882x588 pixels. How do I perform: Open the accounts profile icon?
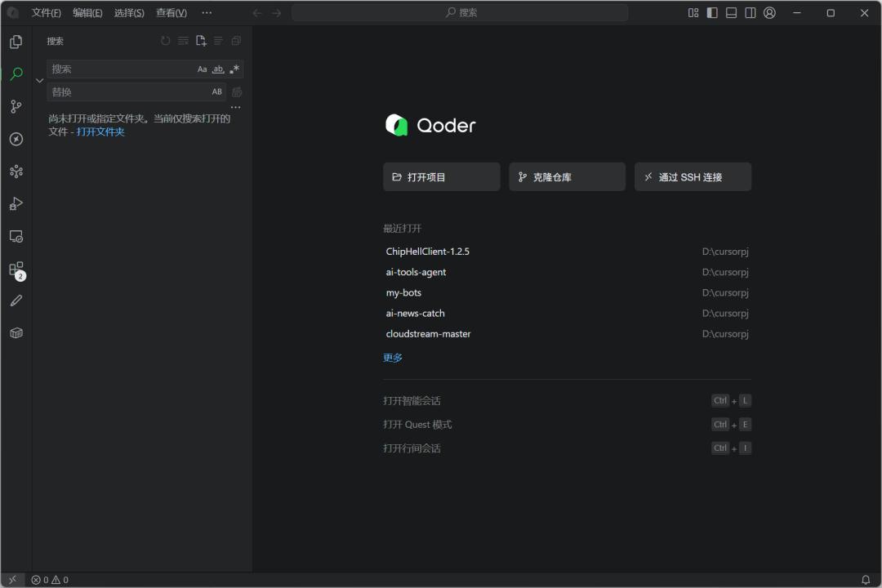click(x=769, y=13)
